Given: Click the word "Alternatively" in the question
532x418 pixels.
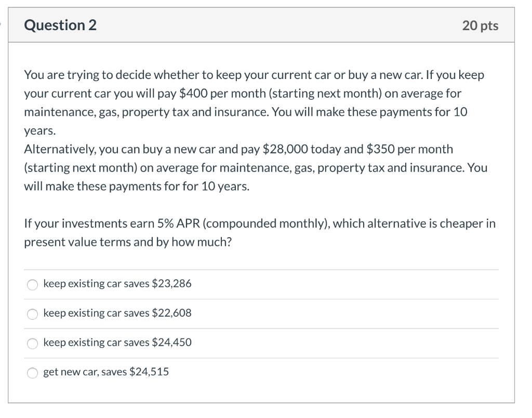Looking at the screenshot, I should click(x=56, y=149).
